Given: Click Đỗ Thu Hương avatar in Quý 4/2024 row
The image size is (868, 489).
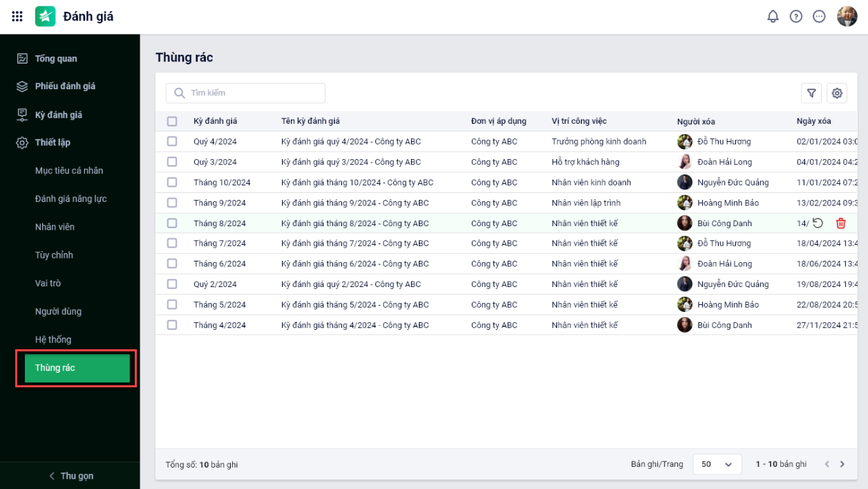Looking at the screenshot, I should pos(685,142).
